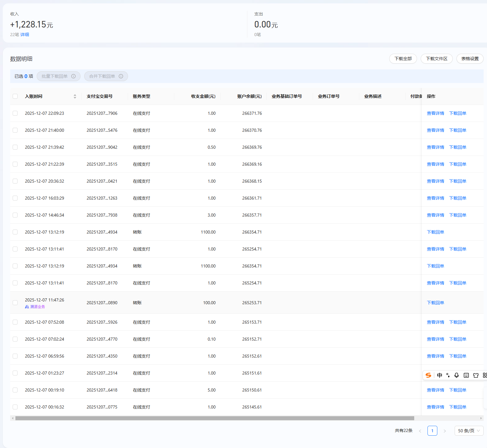Image resolution: width=487 pixels, height=448 pixels.
Task: Sort by 入账时间 using the sort arrows
Action: click(75, 96)
